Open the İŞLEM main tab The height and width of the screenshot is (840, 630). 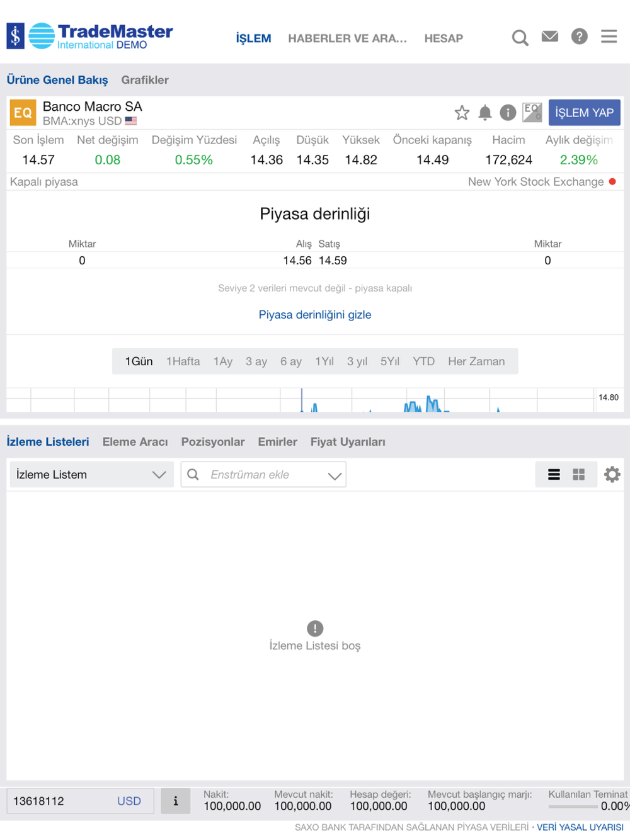point(253,38)
